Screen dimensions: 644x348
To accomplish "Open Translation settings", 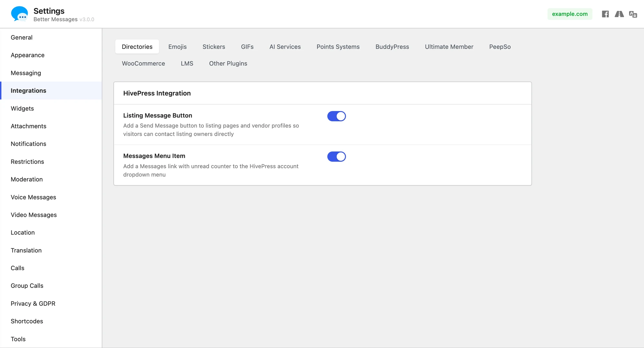I will click(51, 251).
